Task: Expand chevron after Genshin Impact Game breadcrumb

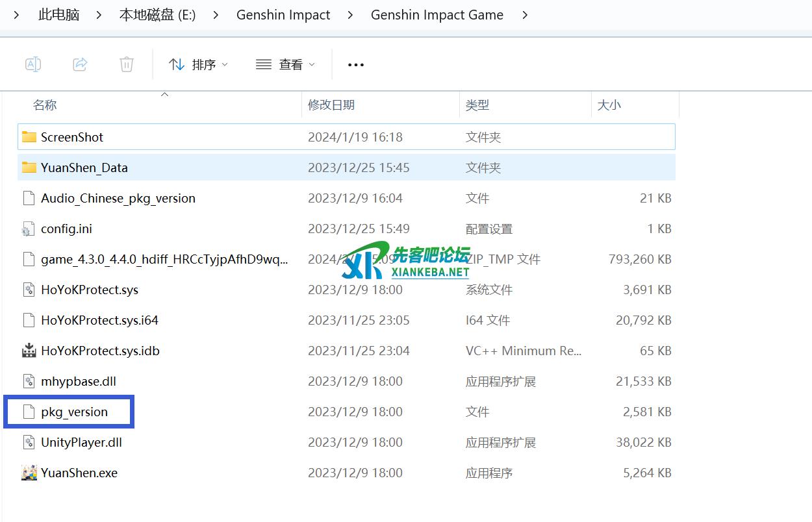Action: (525, 15)
